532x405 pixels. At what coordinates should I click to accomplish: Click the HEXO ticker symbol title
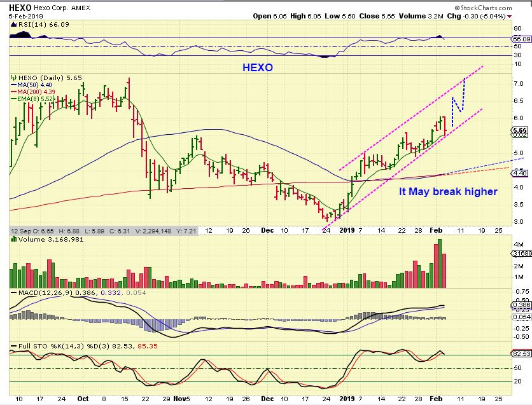click(x=20, y=8)
